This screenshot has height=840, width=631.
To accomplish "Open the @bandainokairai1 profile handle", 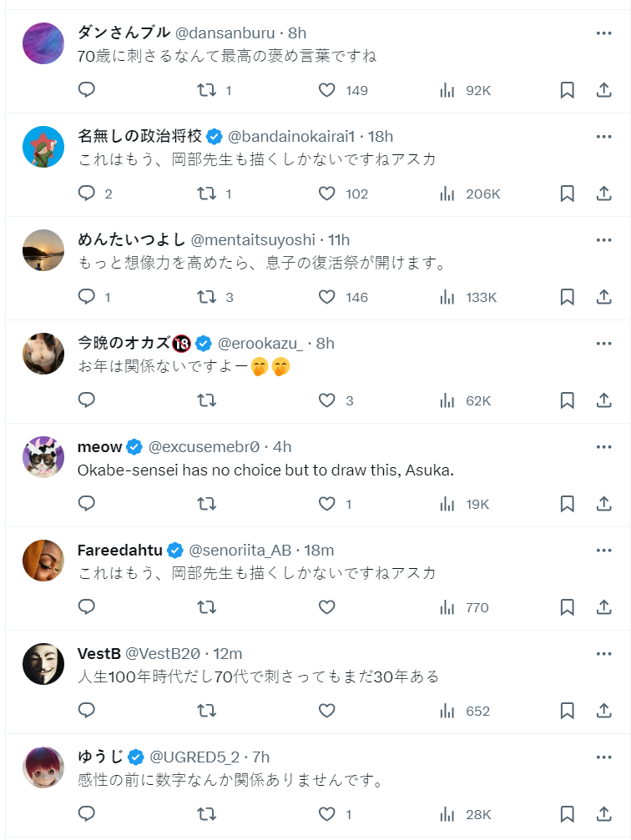I will point(294,136).
